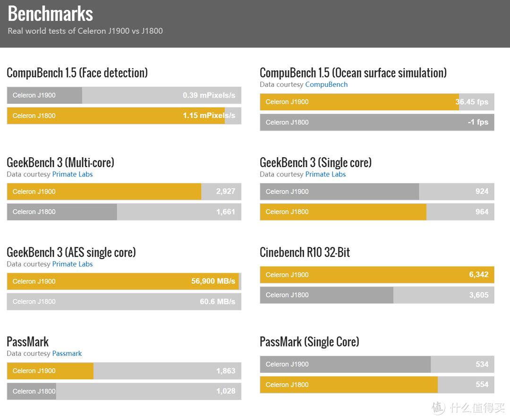
Task: Click the J1800 bar scoring 964
Action: [377, 212]
